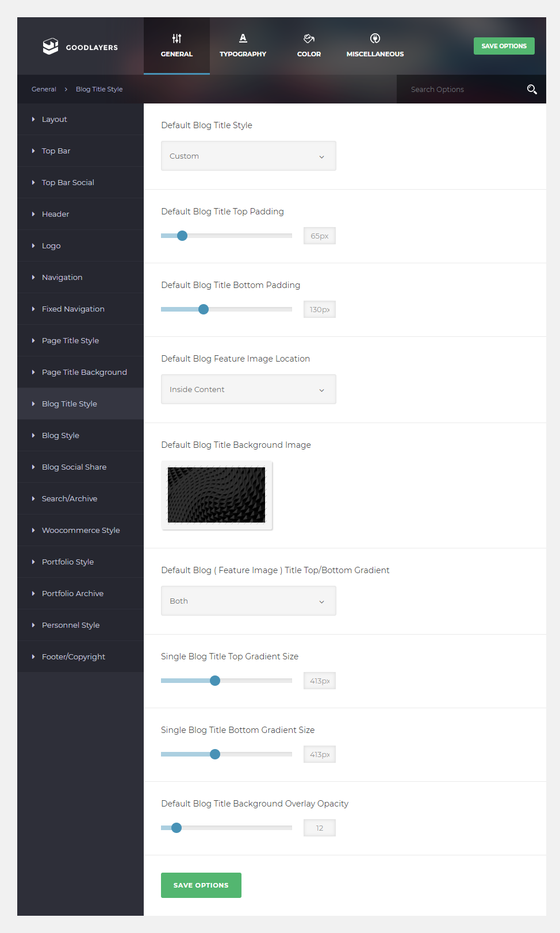Open the Page Title Background section
This screenshot has height=933, width=560.
[x=80, y=372]
